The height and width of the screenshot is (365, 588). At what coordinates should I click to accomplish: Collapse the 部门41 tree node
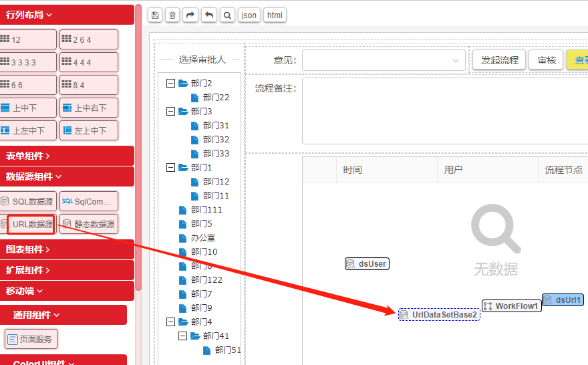tap(183, 336)
